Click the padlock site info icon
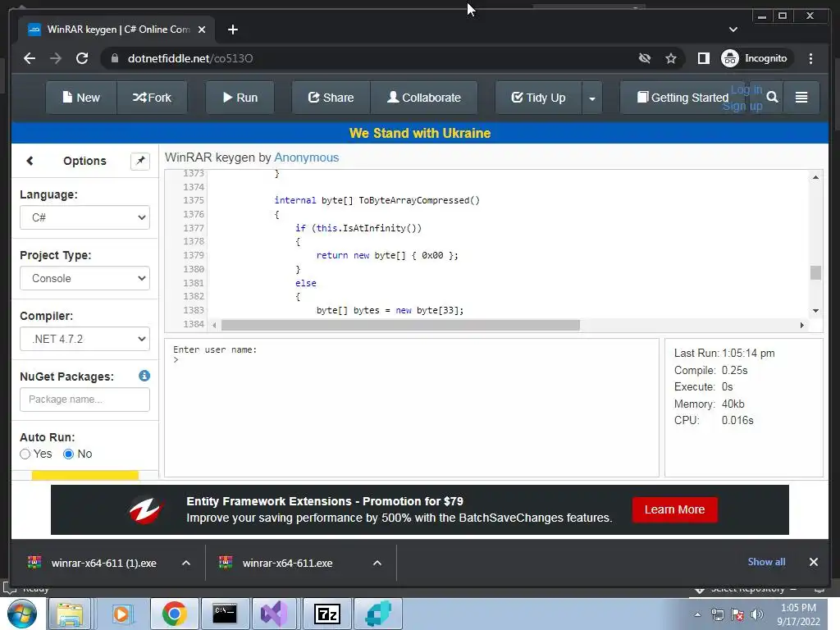This screenshot has height=630, width=840. point(115,58)
